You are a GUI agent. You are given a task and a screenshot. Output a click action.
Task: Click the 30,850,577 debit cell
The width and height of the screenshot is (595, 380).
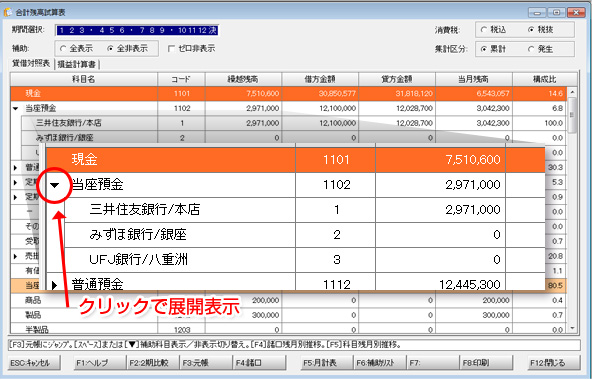(x=320, y=94)
